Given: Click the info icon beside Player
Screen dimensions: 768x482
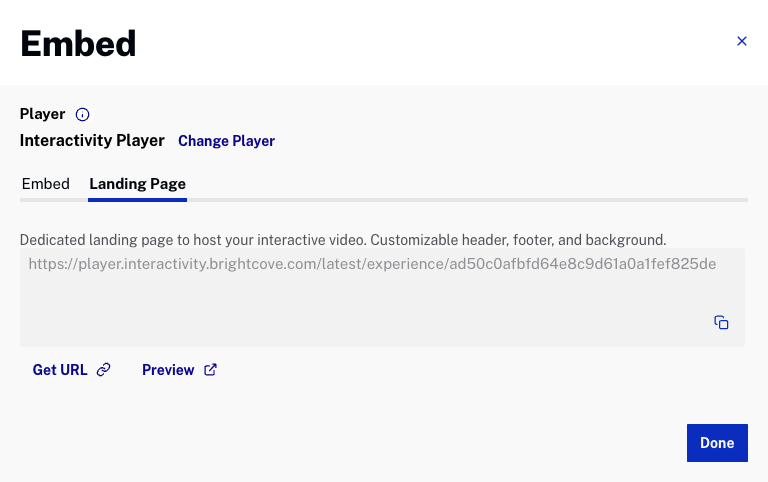Looking at the screenshot, I should click(x=83, y=115).
